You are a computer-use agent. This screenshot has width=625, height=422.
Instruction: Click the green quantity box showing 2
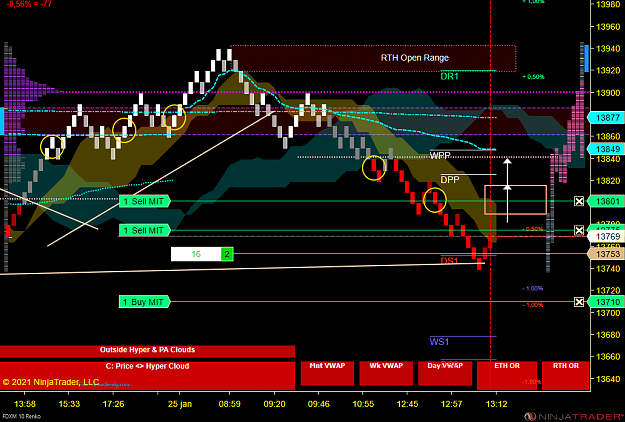point(227,254)
